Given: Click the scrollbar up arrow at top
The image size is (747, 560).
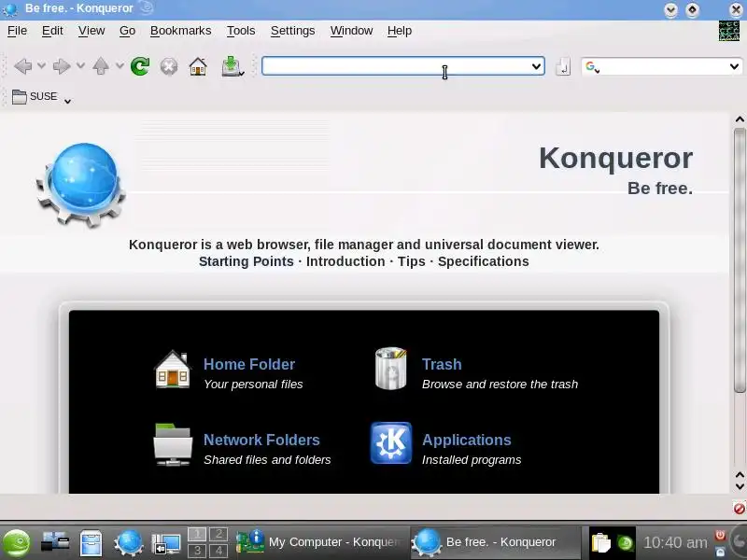Looking at the screenshot, I should tap(740, 119).
